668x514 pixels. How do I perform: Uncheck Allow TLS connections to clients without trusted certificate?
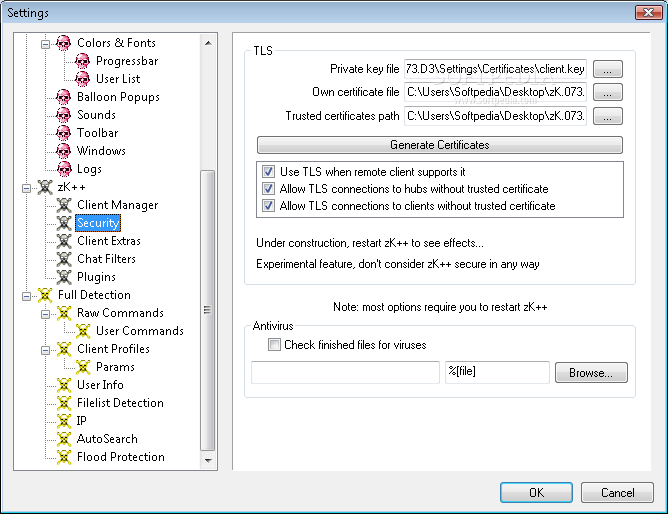tap(268, 206)
